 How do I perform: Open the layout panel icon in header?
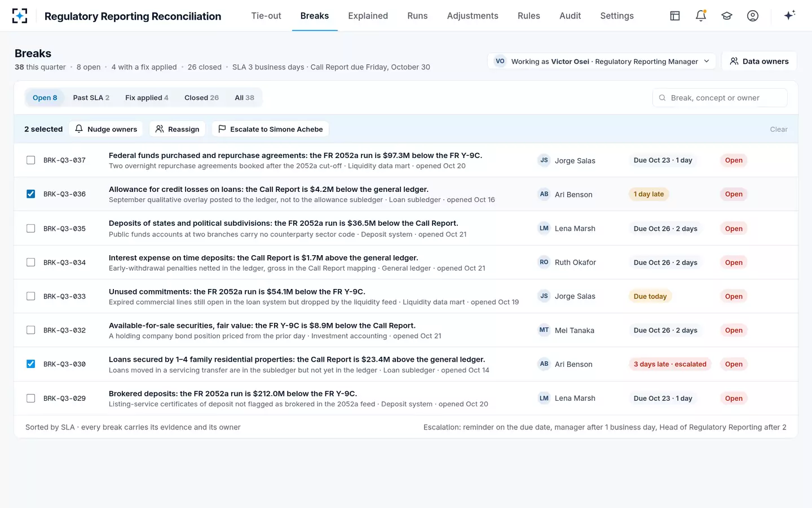[x=675, y=16]
